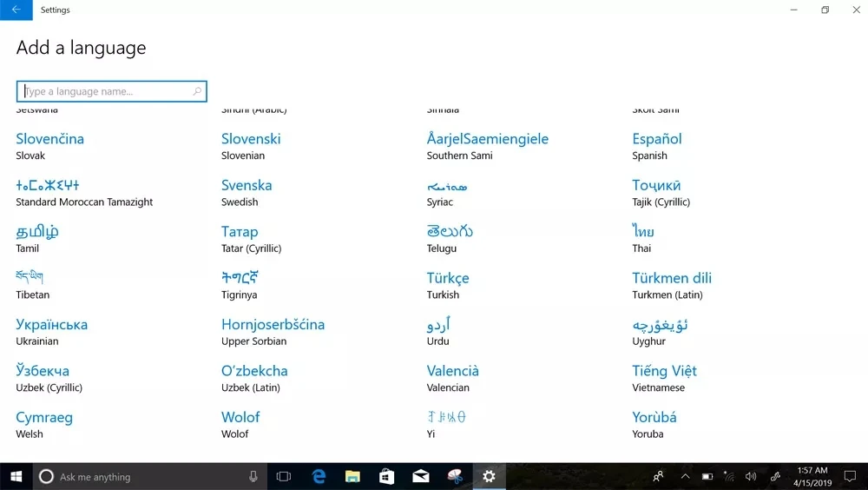Select the Tigrinya language entry
Screen dimensions: 868x490
(x=240, y=286)
